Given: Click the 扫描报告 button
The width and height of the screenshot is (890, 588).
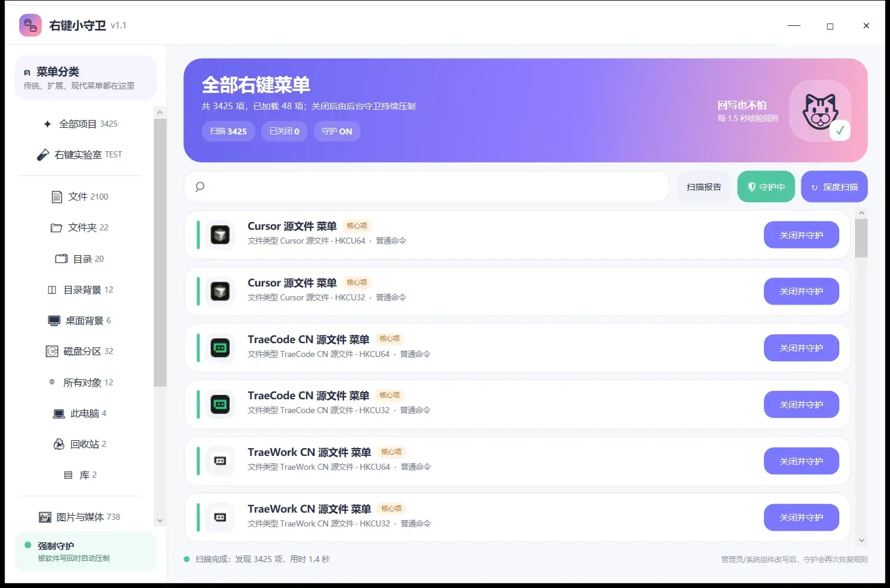Looking at the screenshot, I should tap(704, 187).
